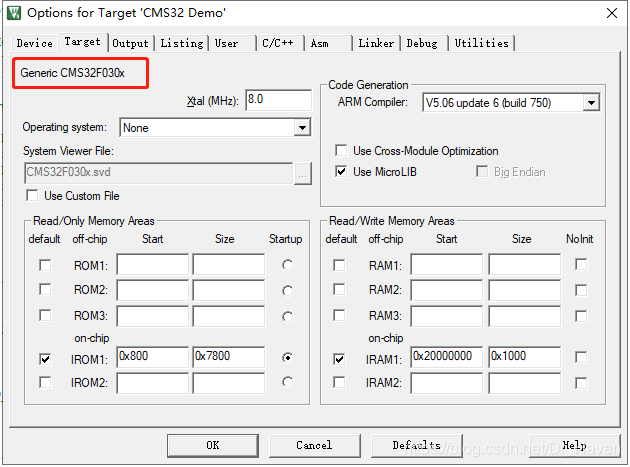Click the Keil uVision icon in title bar
The width and height of the screenshot is (630, 467).
pos(14,12)
